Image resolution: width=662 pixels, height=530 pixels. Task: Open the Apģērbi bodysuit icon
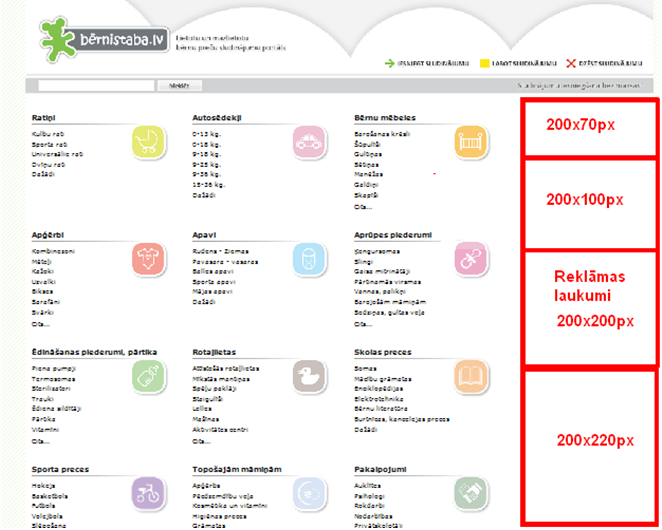coord(148,259)
